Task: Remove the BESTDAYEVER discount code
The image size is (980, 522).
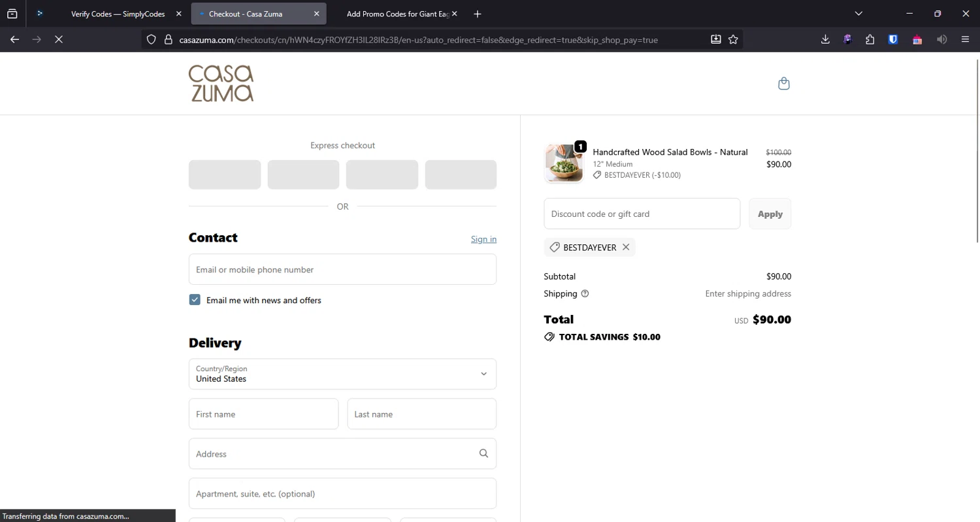Action: coord(626,248)
